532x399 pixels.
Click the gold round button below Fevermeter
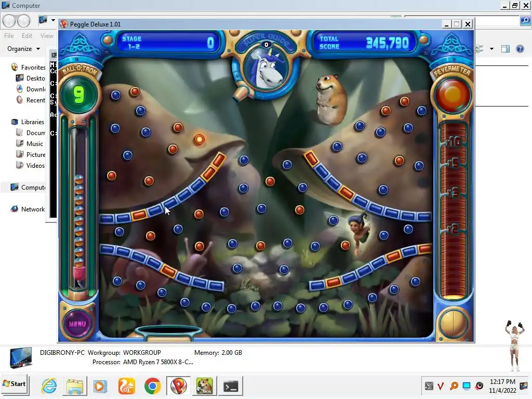[x=453, y=323]
